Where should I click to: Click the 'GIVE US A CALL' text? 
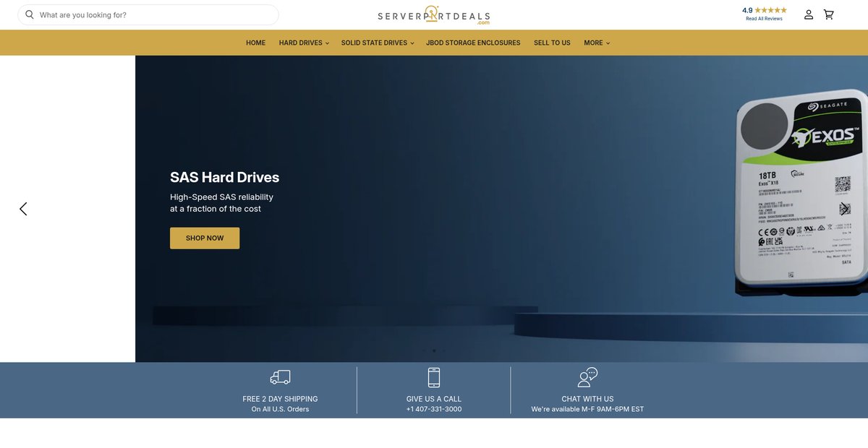point(433,399)
